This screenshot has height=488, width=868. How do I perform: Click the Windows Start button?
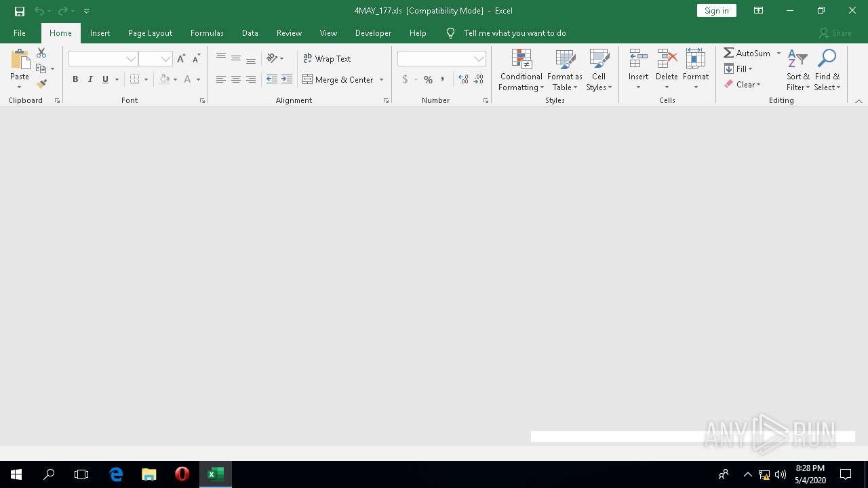point(16,474)
